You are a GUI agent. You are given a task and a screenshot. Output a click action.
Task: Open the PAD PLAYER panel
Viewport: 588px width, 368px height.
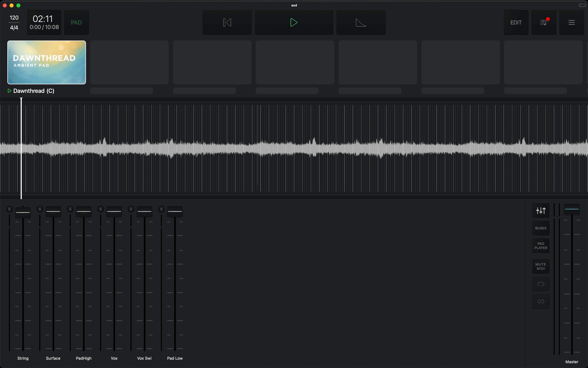click(541, 246)
